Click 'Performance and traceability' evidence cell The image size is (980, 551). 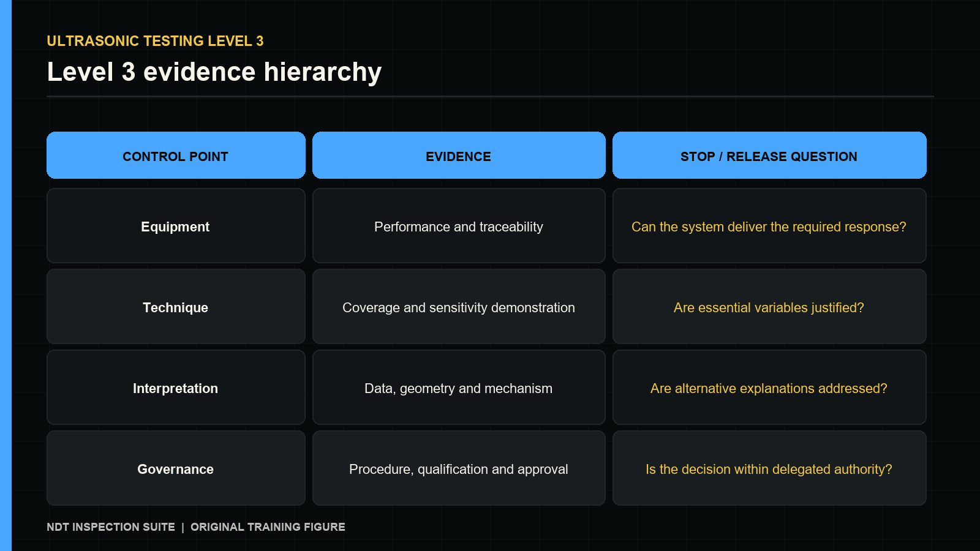[x=459, y=226]
